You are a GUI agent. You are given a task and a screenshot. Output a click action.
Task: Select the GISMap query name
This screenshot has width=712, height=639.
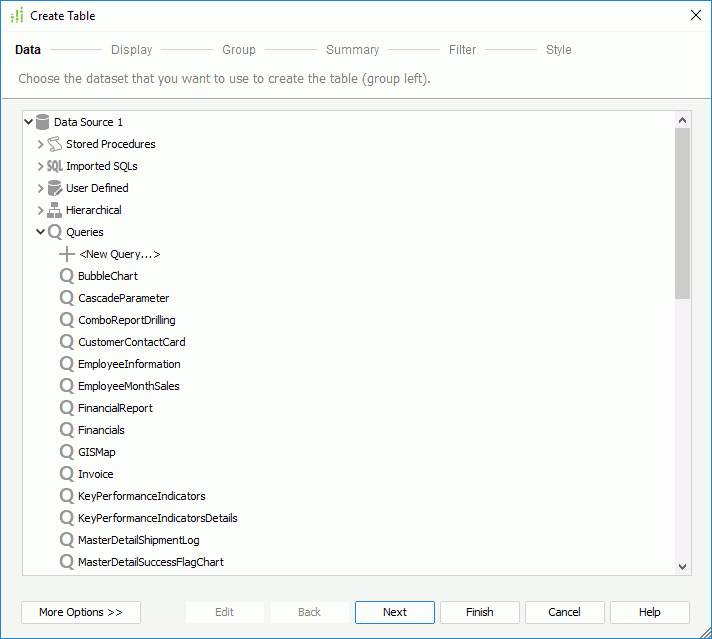[97, 452]
